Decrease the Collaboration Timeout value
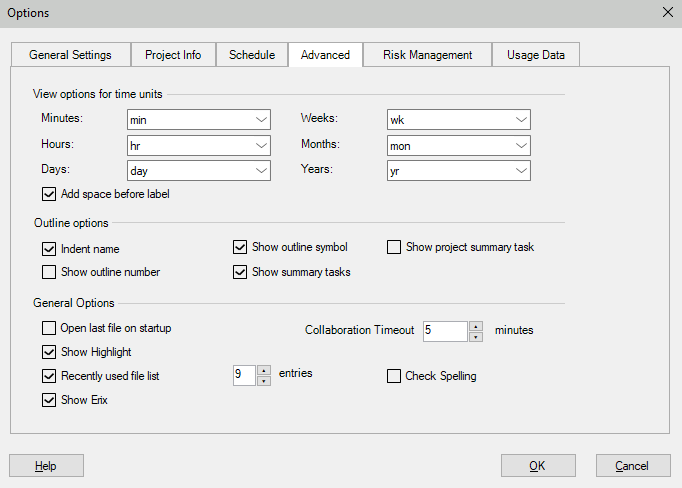This screenshot has height=488, width=682. (476, 337)
